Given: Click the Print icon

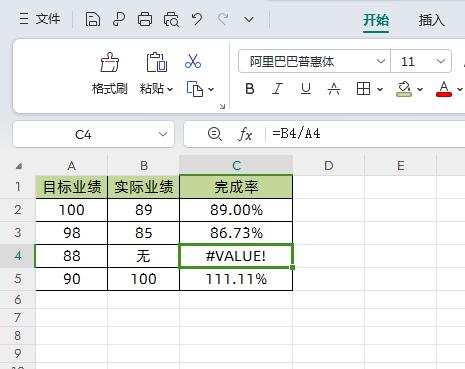Looking at the screenshot, I should point(145,19).
